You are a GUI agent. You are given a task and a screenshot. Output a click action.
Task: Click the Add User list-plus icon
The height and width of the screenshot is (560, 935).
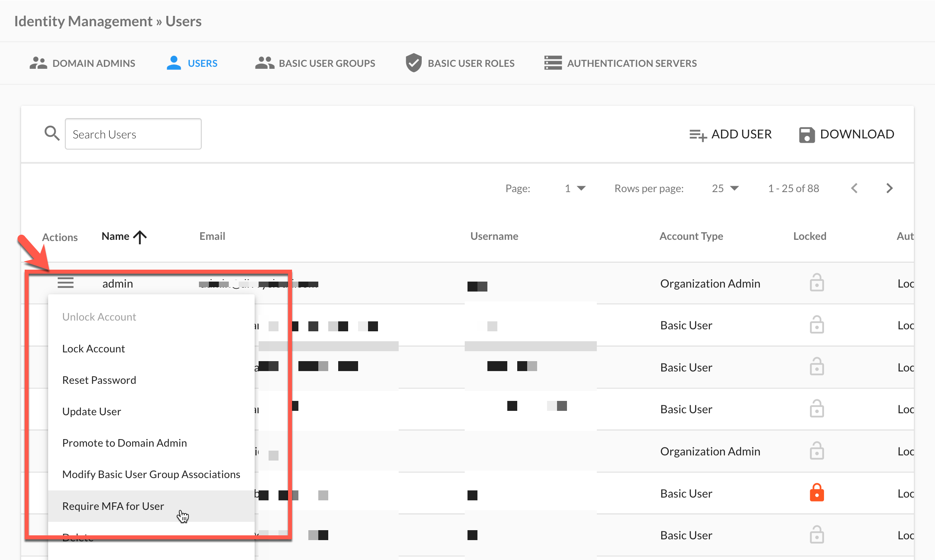click(x=698, y=135)
